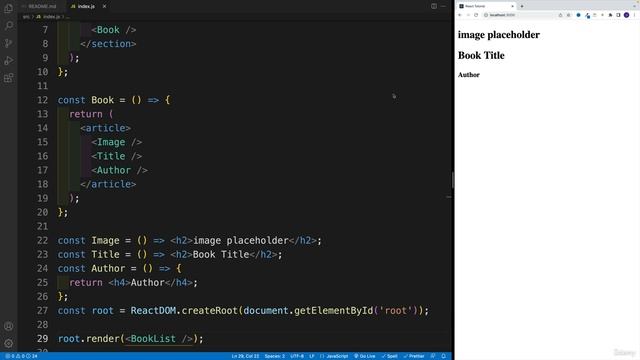Open browser three-dot menu
This screenshot has width=640, height=360.
(635, 15)
